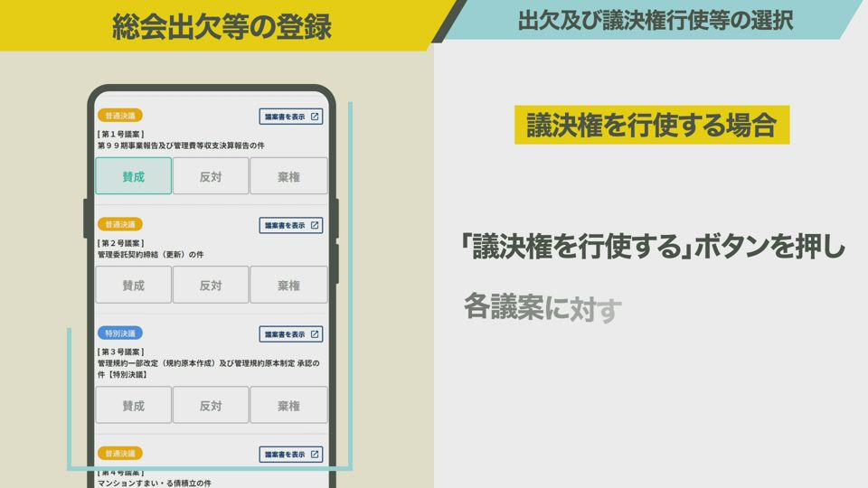The height and width of the screenshot is (488, 868).
Task: Select 棄権 for 第1号議案
Action: click(288, 176)
